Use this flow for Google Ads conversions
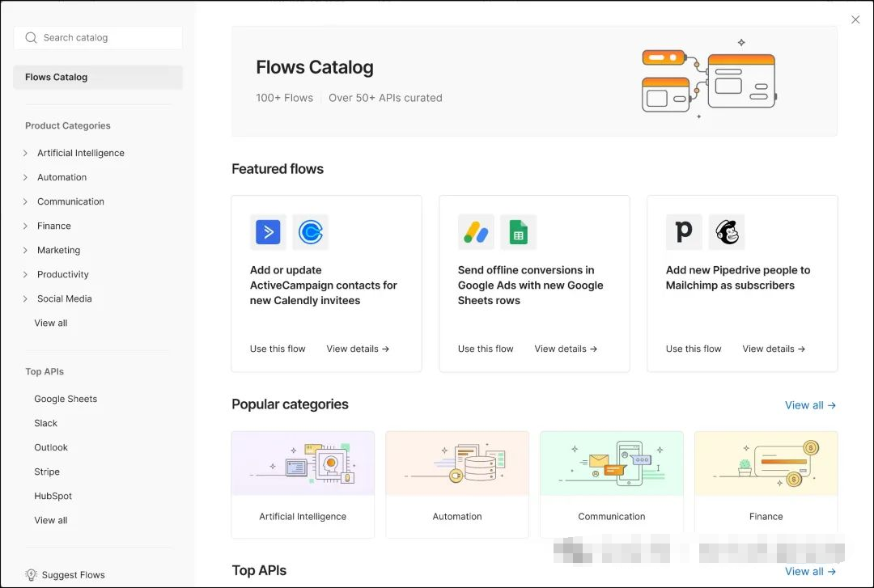This screenshot has width=874, height=588. pos(486,349)
